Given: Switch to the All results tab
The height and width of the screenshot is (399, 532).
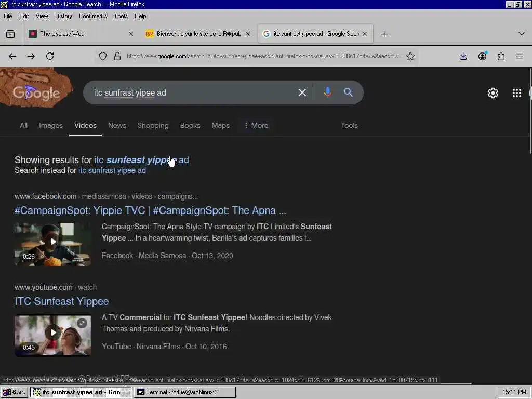Looking at the screenshot, I should [24, 126].
